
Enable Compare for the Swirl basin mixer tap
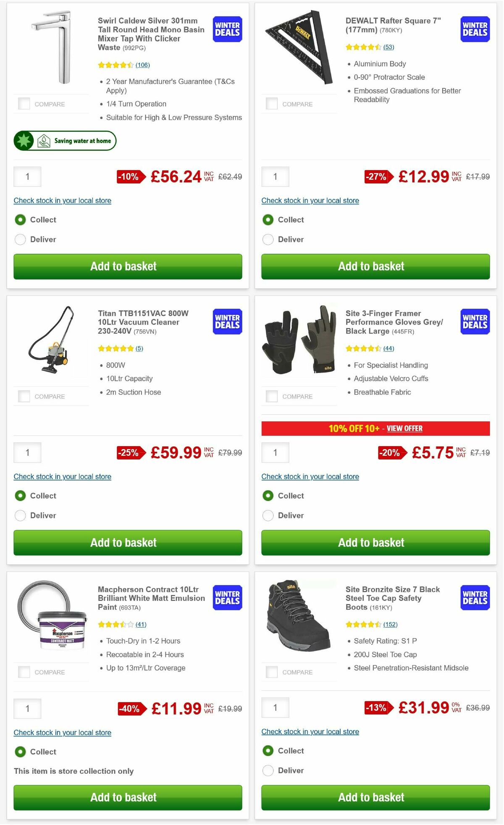[24, 103]
